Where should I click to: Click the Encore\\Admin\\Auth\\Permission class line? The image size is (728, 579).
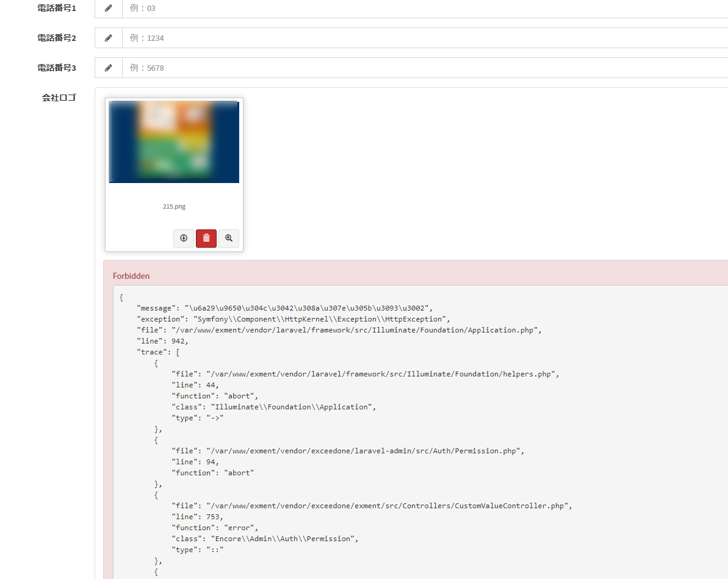[265, 539]
